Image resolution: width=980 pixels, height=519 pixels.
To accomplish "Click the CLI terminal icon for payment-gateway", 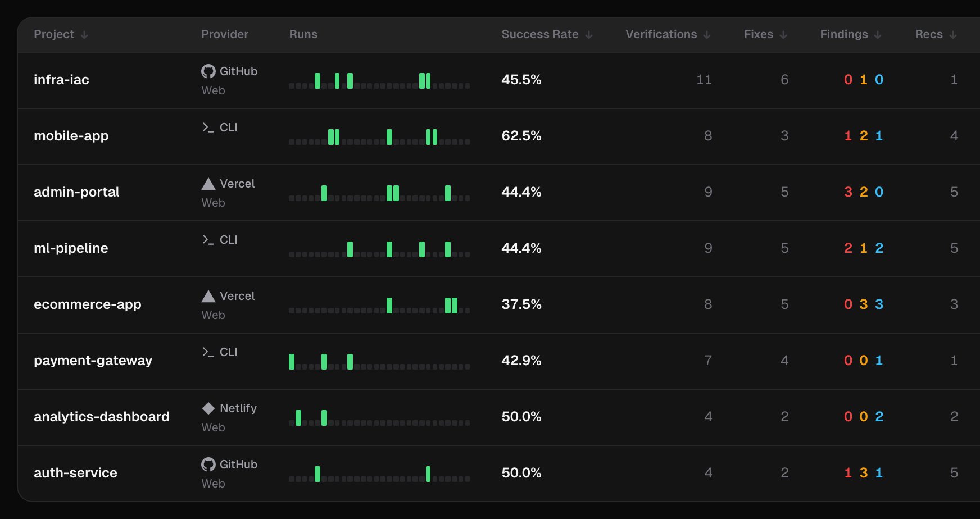I will [208, 352].
